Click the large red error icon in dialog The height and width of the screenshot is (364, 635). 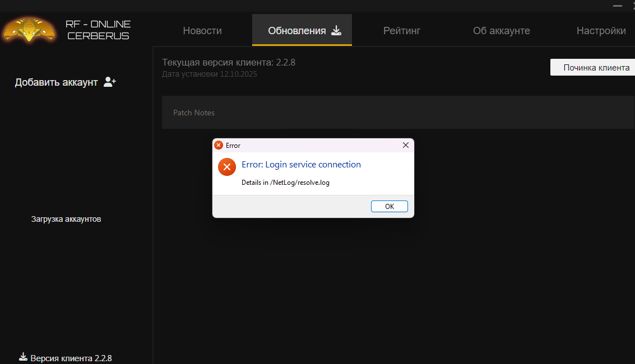pos(227,167)
